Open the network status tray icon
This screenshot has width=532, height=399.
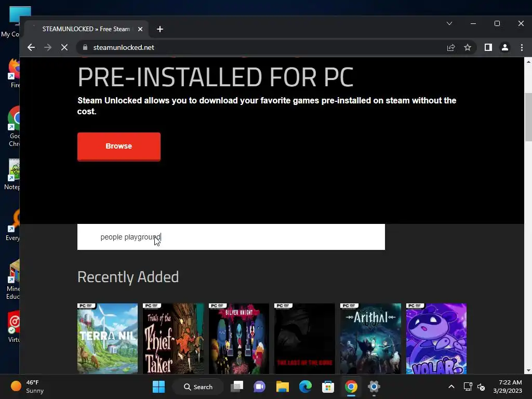click(468, 387)
